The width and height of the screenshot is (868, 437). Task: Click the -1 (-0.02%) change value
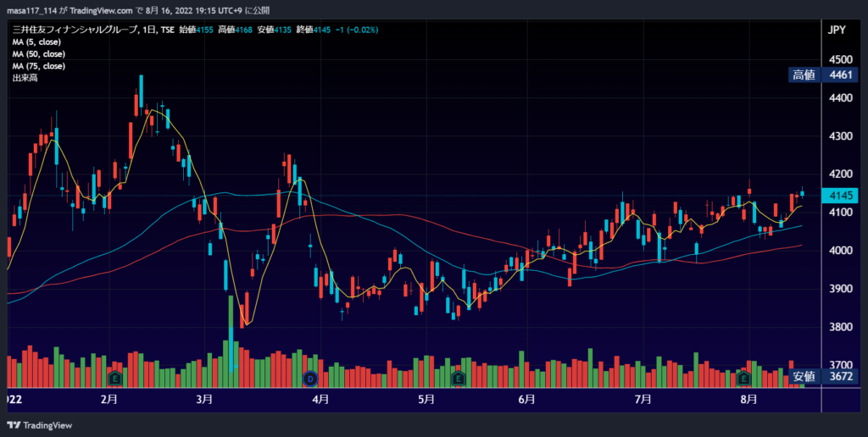[x=357, y=30]
